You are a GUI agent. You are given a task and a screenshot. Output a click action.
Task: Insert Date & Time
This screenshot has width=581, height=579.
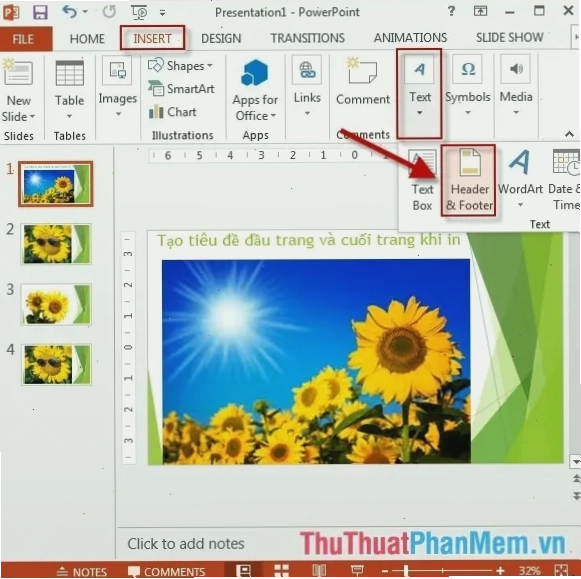click(x=564, y=180)
